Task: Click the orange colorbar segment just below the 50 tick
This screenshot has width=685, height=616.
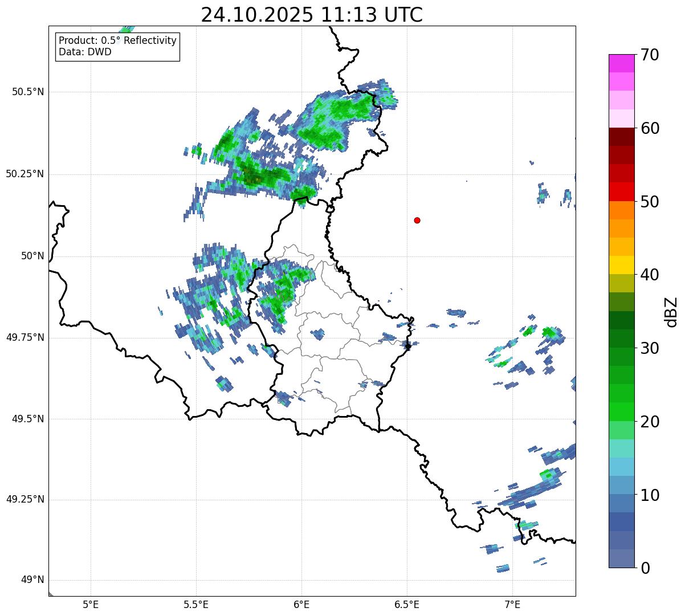Action: (x=621, y=210)
